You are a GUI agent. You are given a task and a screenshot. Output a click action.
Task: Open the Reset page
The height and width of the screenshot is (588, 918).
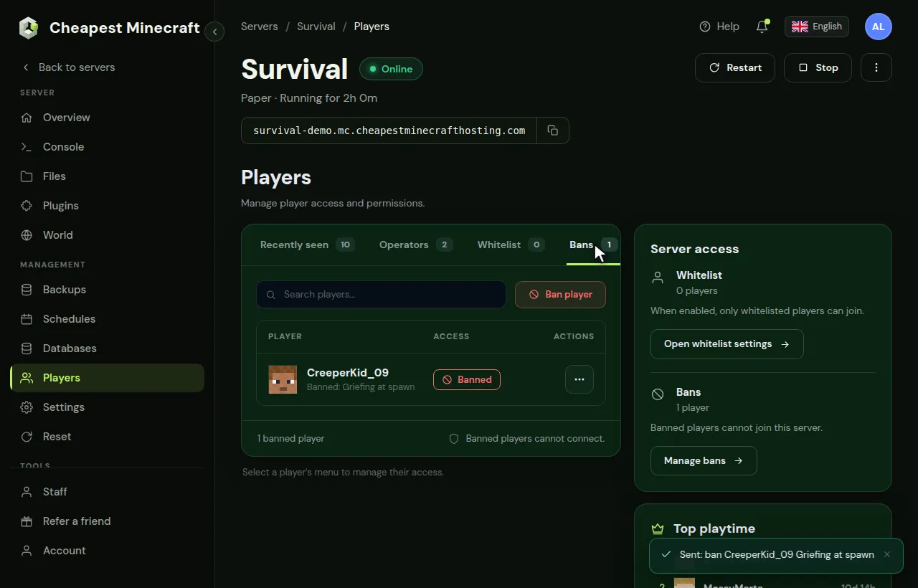pos(108,437)
